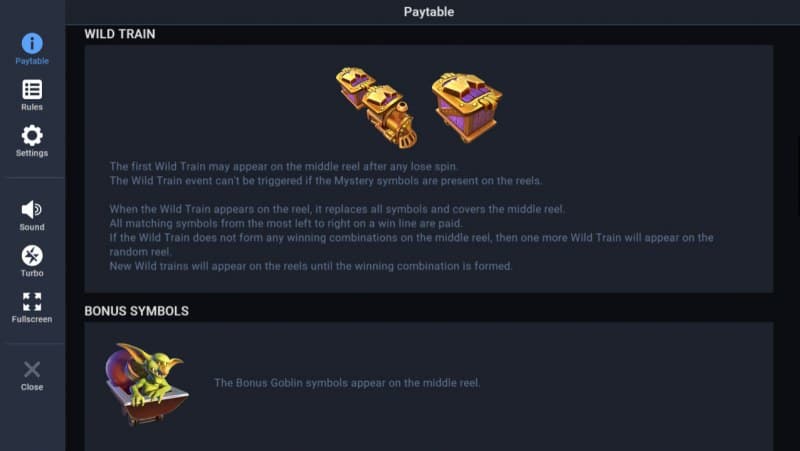Open the Rules page
Image resolution: width=800 pixels, height=451 pixels.
32,94
